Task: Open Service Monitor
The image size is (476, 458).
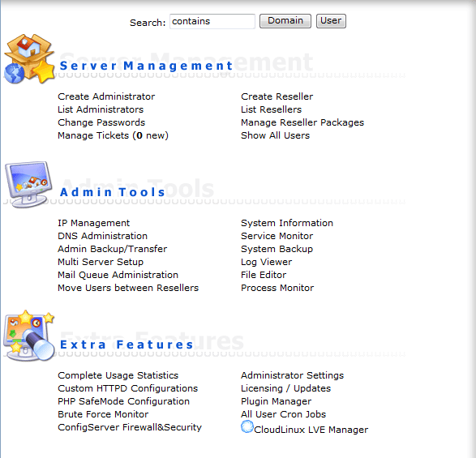Action: [x=277, y=236]
